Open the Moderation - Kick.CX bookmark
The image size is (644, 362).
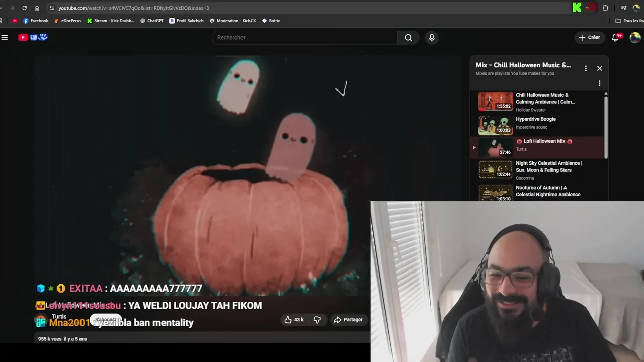pos(232,21)
